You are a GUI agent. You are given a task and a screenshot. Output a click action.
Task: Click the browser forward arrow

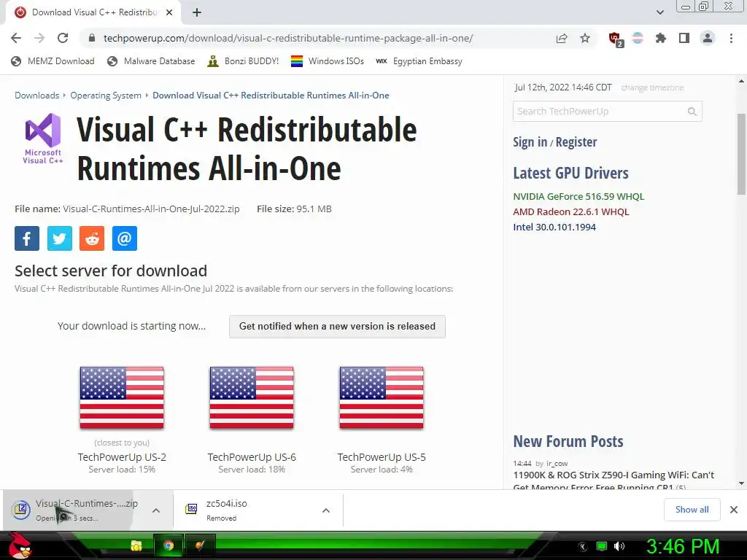pyautogui.click(x=39, y=38)
